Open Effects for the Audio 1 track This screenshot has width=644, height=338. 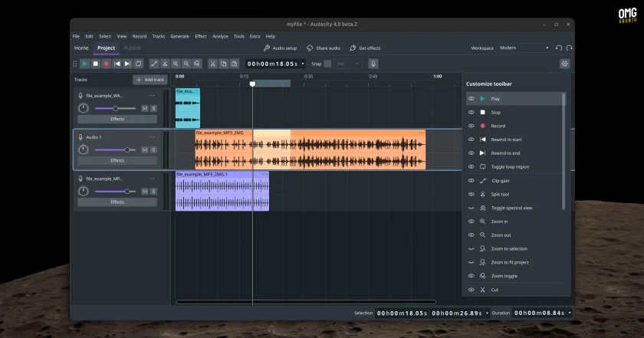click(117, 161)
